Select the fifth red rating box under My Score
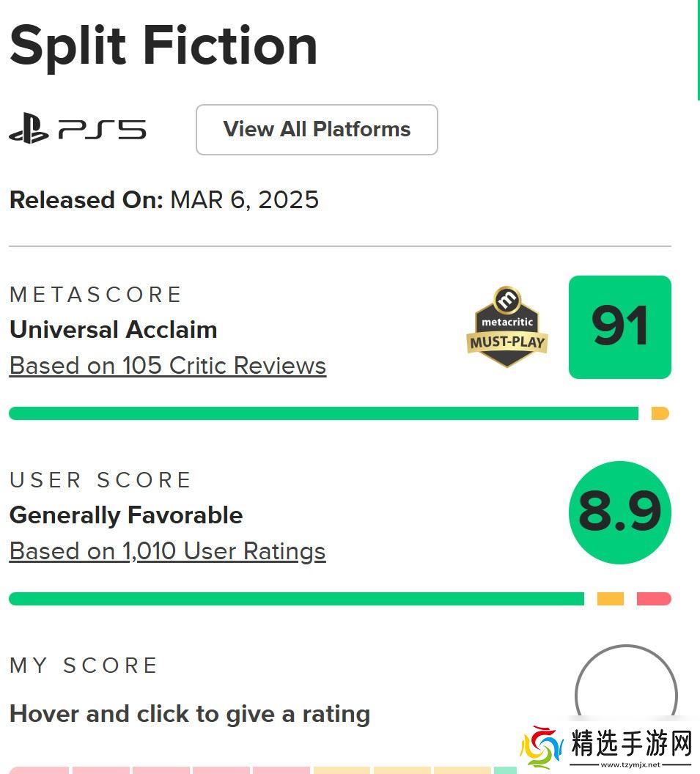 pyautogui.click(x=281, y=770)
